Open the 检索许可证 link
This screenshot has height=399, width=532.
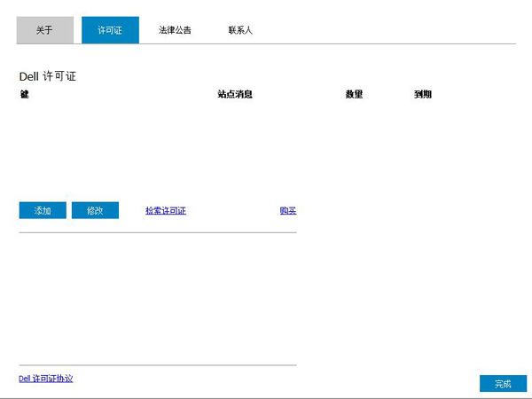coord(166,211)
